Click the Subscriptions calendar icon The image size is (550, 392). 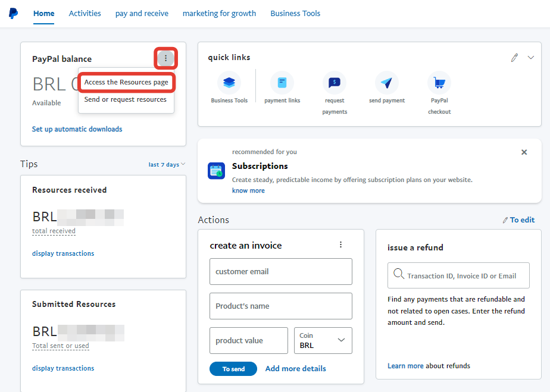pyautogui.click(x=216, y=171)
